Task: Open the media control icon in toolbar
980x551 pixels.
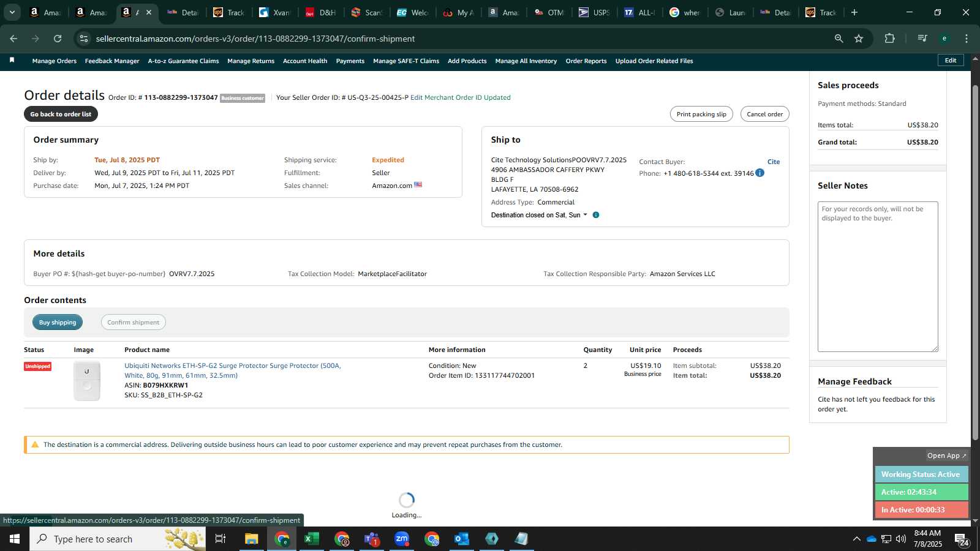Action: [922, 39]
